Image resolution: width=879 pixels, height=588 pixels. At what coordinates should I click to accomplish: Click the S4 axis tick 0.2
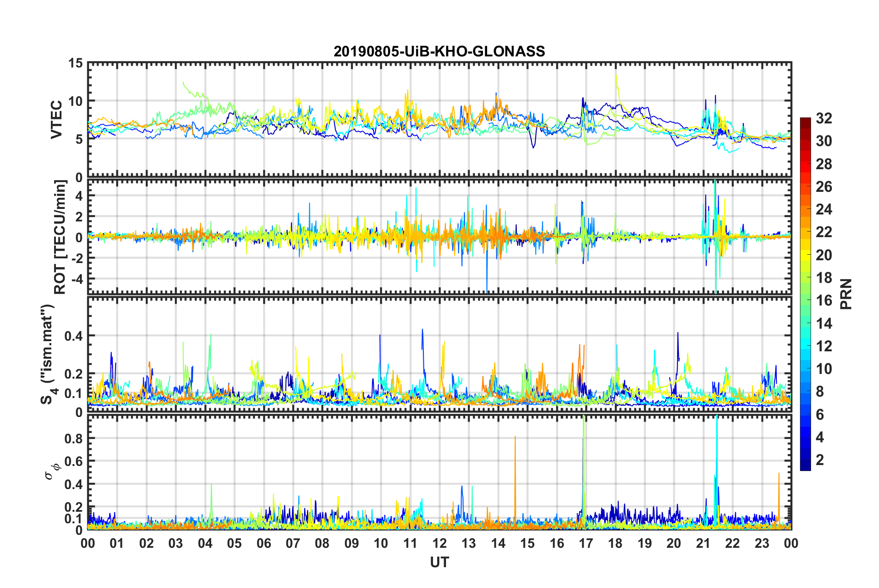coord(74,374)
